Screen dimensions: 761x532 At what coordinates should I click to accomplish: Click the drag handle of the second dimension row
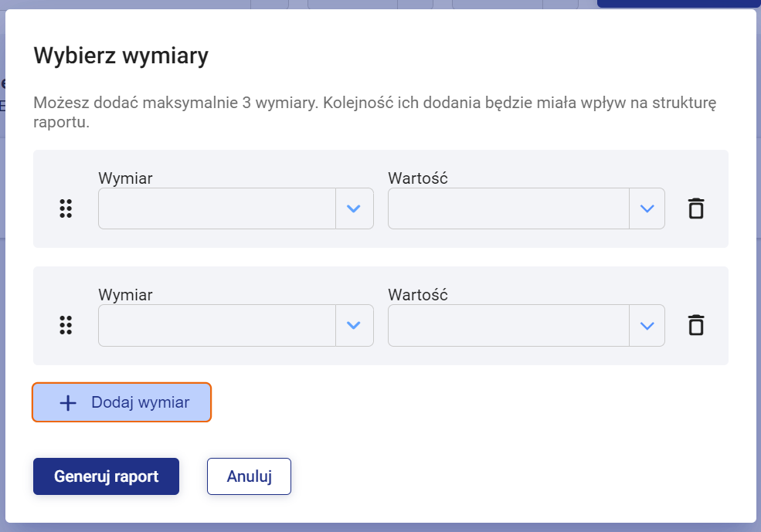[x=66, y=325]
